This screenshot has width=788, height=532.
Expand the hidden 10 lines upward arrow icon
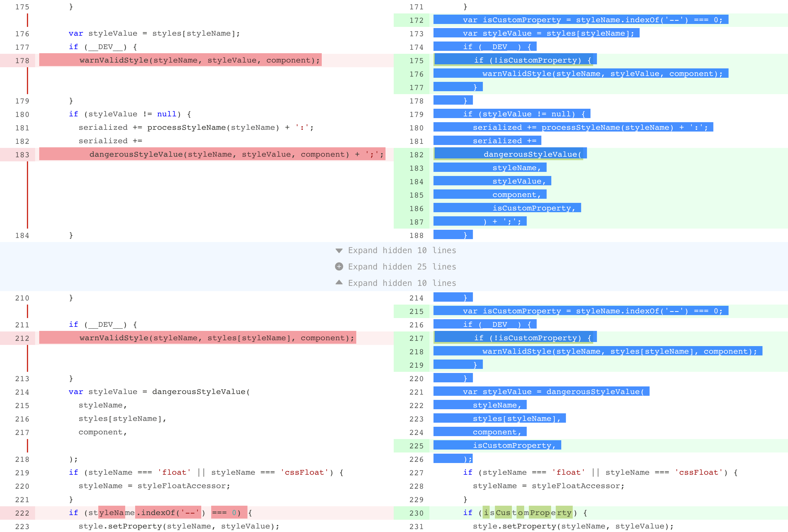[339, 283]
